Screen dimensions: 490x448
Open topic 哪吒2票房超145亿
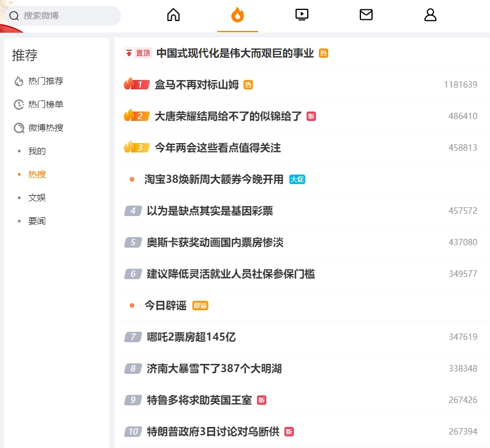pyautogui.click(x=191, y=337)
